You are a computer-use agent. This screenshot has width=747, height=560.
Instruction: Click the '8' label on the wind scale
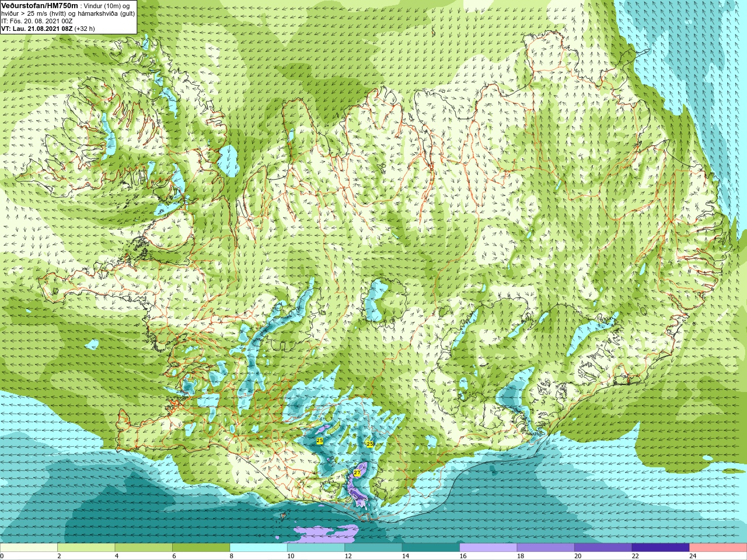click(232, 556)
